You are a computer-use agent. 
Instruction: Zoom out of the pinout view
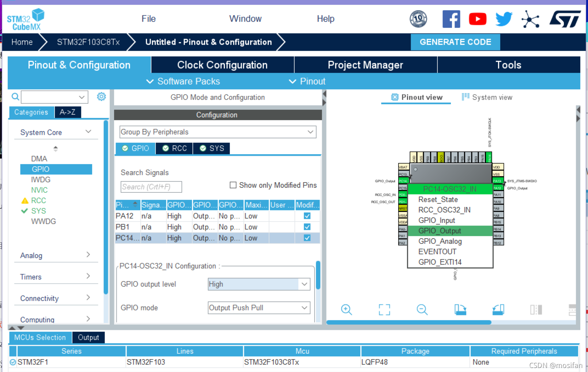click(422, 310)
